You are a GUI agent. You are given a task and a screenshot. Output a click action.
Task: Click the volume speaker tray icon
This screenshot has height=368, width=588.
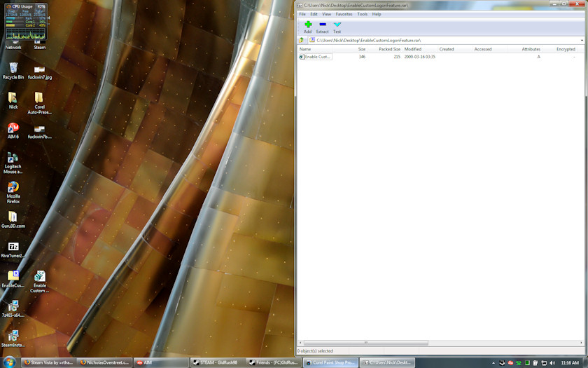pyautogui.click(x=552, y=363)
